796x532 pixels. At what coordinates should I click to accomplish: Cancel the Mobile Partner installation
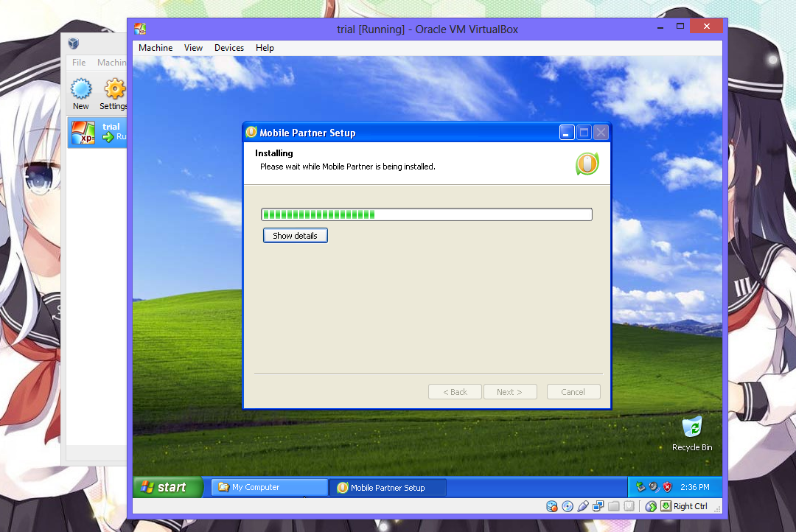[573, 391]
